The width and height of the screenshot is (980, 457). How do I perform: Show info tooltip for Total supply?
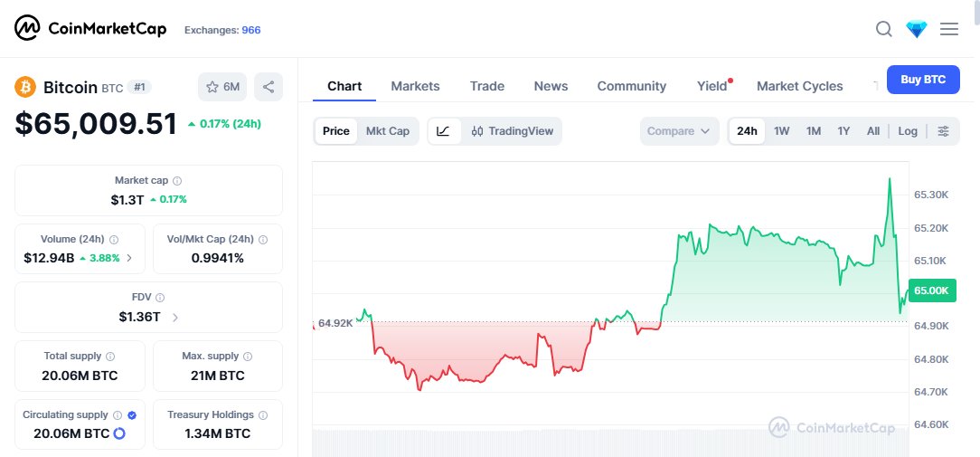pos(110,357)
